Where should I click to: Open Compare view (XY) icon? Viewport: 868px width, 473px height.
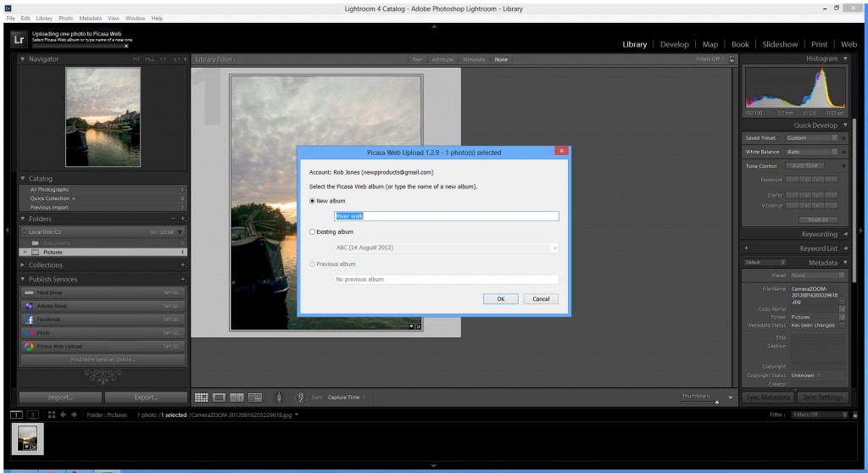tap(236, 397)
